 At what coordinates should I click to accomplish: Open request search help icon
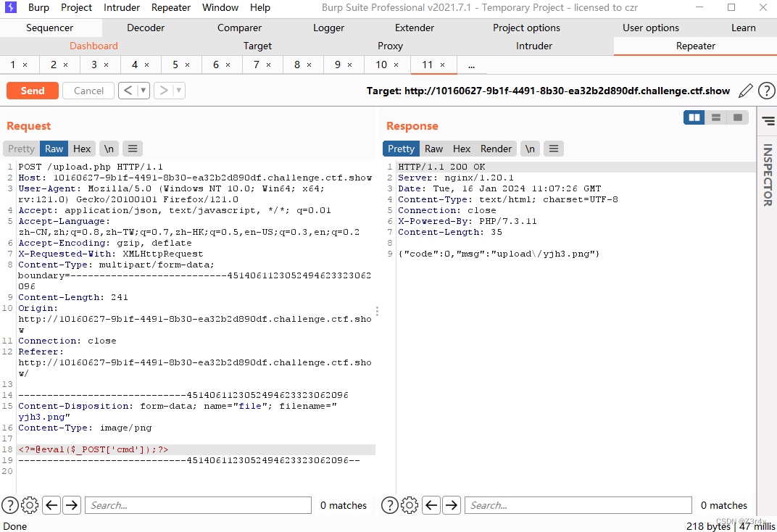coord(10,505)
